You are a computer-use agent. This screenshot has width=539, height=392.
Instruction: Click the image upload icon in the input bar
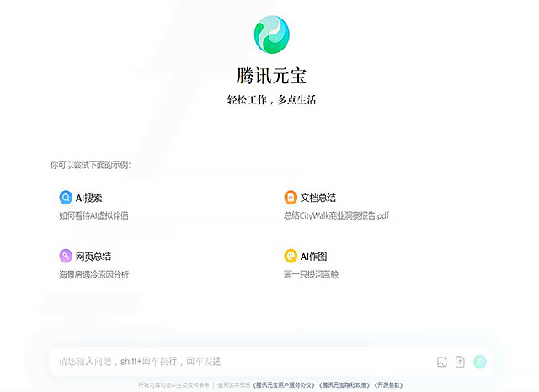click(x=442, y=362)
